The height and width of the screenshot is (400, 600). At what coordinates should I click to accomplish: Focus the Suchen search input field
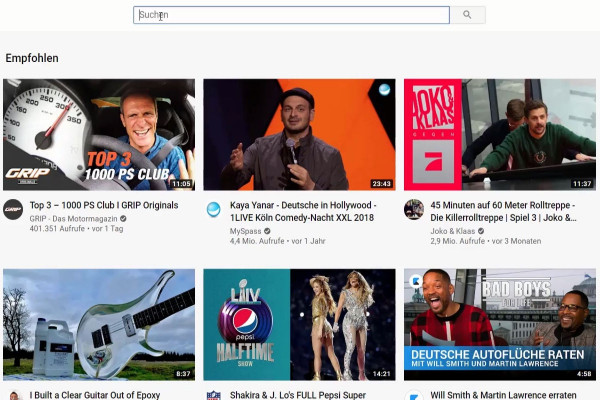click(x=292, y=15)
